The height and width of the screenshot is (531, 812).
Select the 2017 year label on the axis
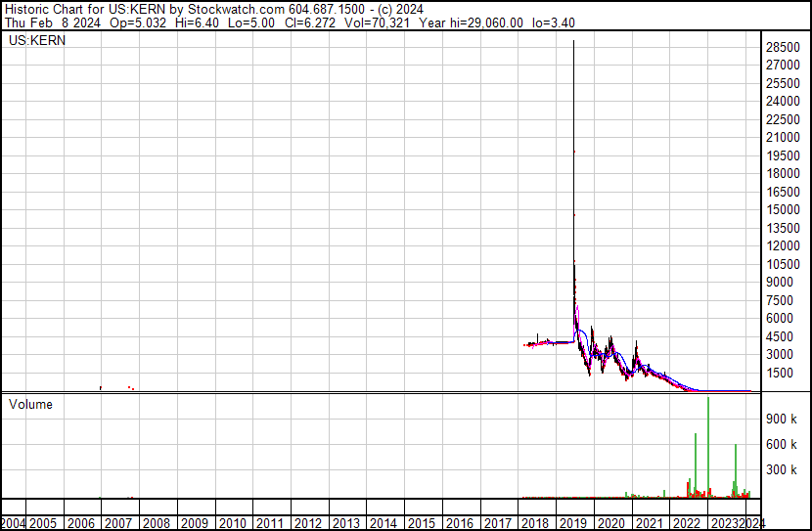[498, 523]
